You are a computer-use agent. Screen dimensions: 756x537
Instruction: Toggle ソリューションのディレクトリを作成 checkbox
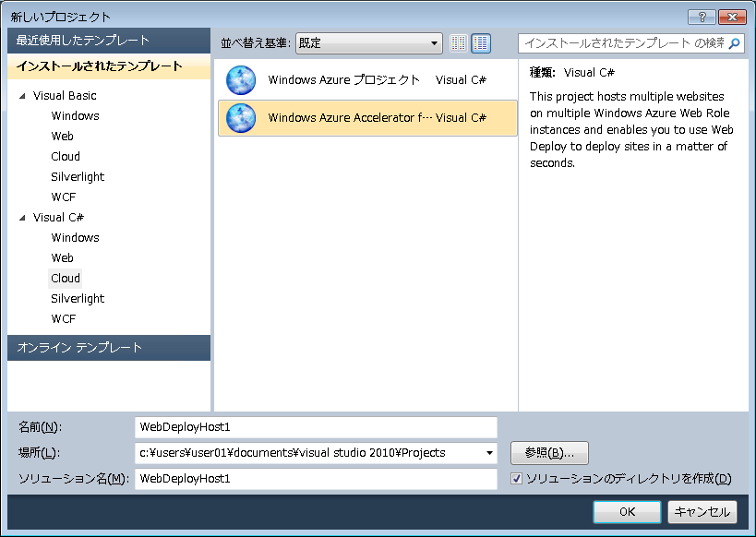[x=516, y=479]
